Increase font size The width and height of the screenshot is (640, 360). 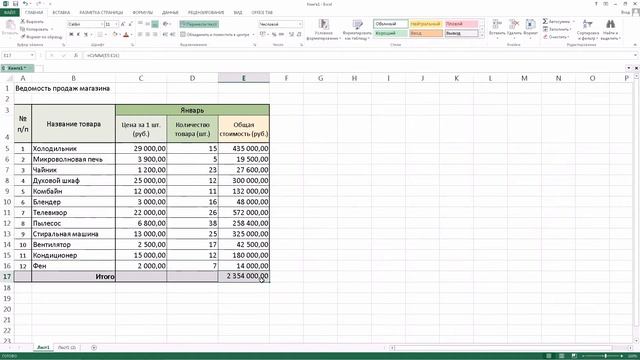(x=123, y=24)
